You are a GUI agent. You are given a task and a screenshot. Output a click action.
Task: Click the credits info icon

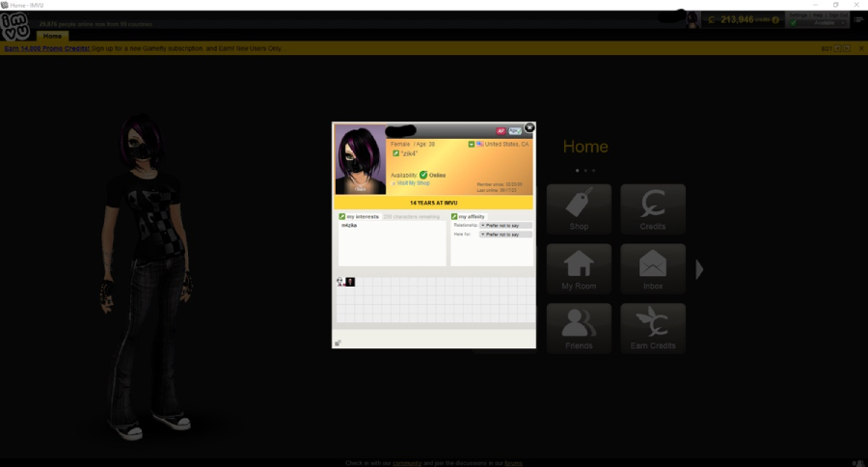[775, 20]
